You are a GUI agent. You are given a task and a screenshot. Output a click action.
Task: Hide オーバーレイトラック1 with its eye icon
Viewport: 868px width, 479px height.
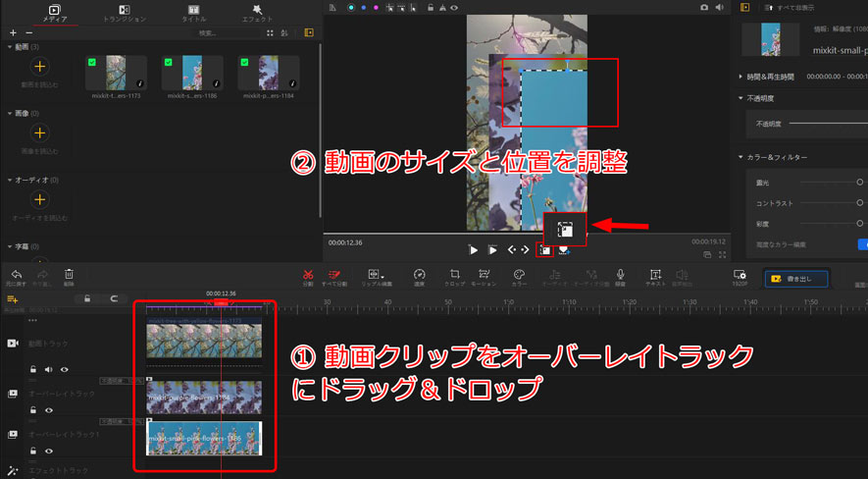(49, 451)
